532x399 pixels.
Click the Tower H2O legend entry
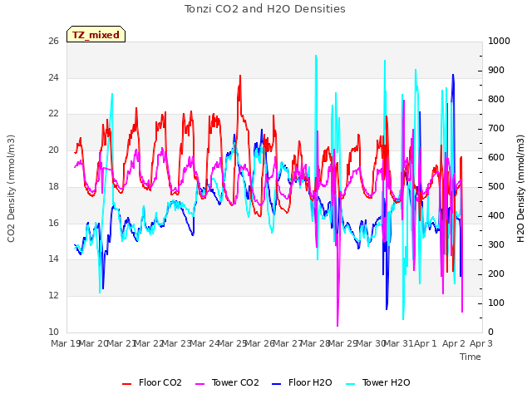coord(378,382)
